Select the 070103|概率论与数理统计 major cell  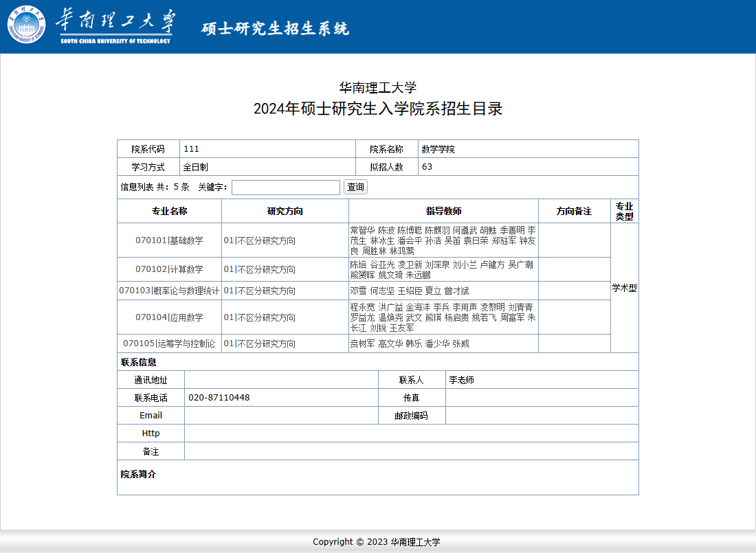(x=169, y=291)
